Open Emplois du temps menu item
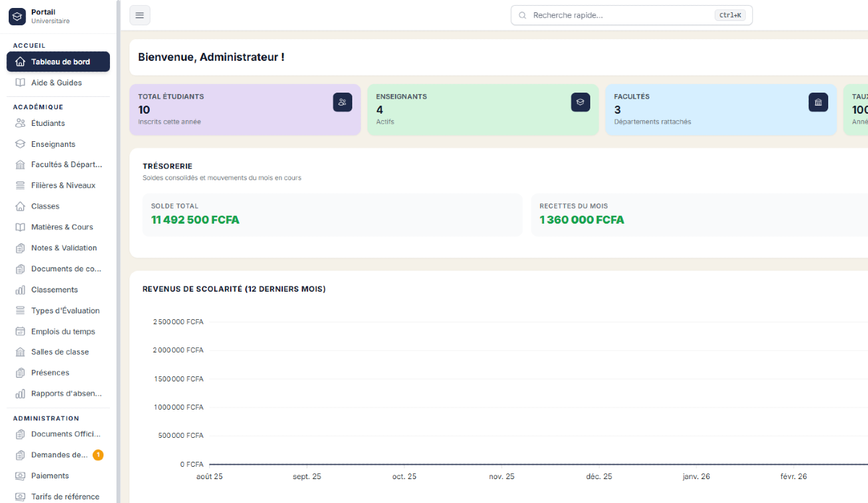Screen dimensions: 868x503 pyautogui.click(x=58, y=331)
